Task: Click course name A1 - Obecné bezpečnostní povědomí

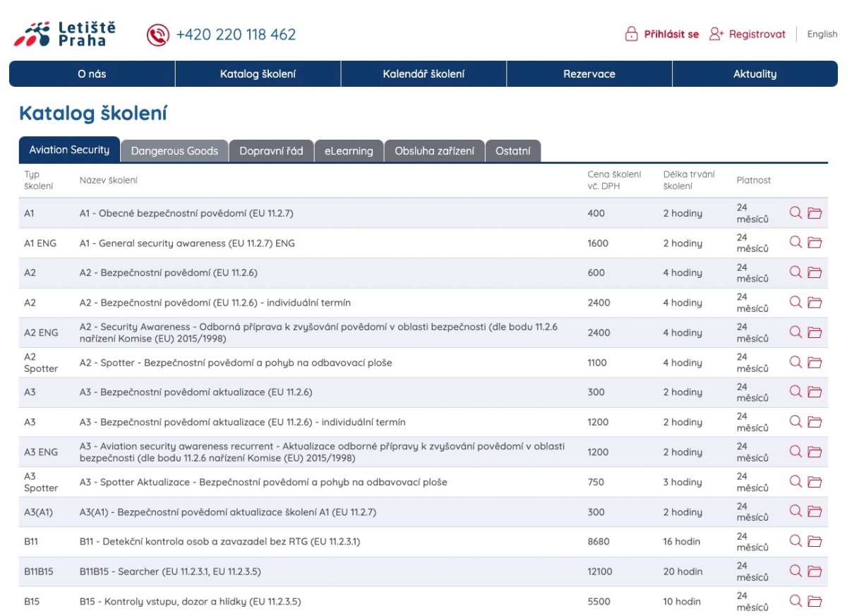Action: coord(186,213)
